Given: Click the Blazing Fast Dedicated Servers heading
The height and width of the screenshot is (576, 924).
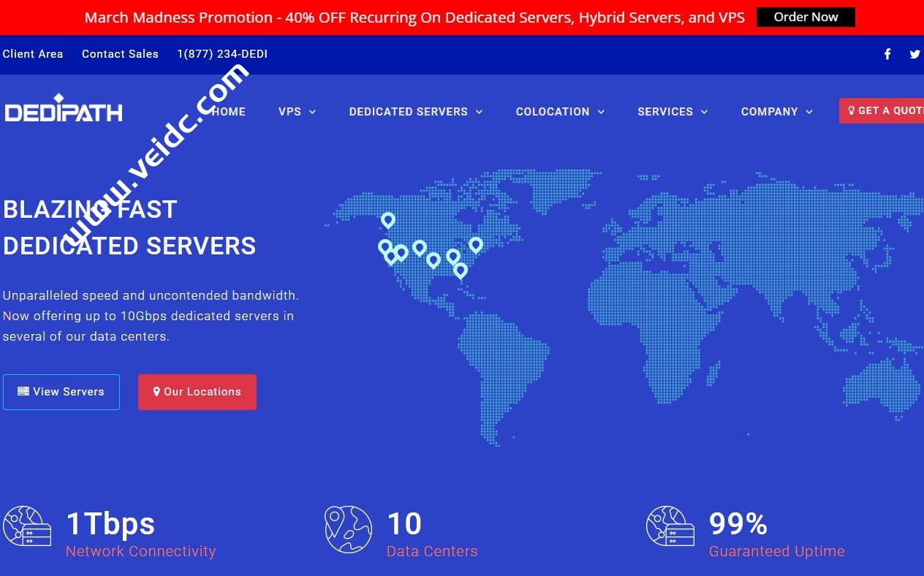Looking at the screenshot, I should click(x=129, y=227).
